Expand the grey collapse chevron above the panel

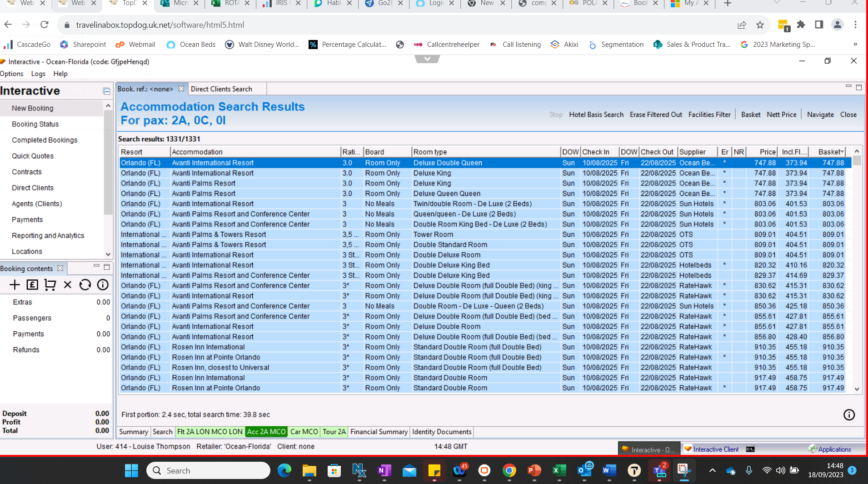coord(427,59)
